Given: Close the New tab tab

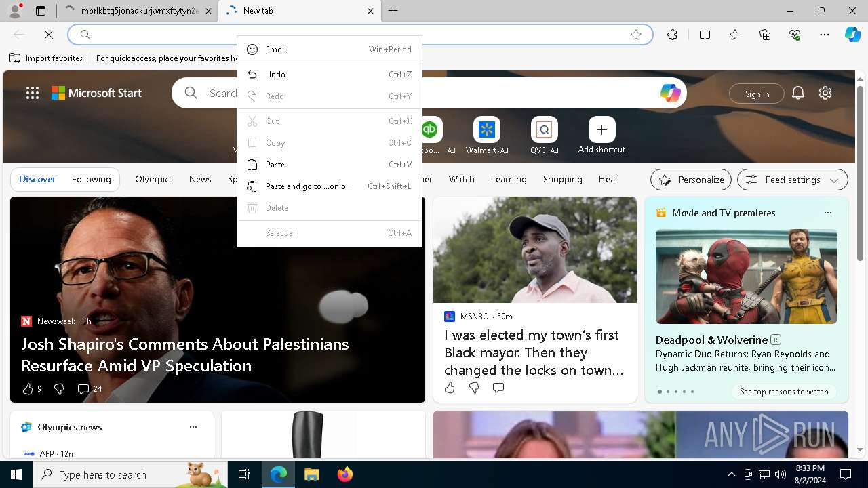Looking at the screenshot, I should click(x=370, y=11).
